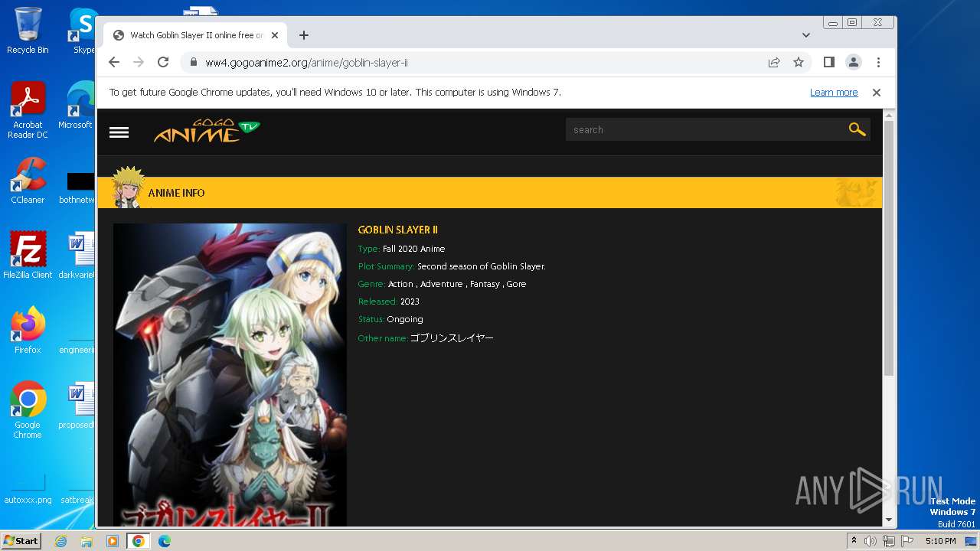980x551 pixels.
Task: Select the Watch Goblin Slayer II tab
Action: click(196, 35)
